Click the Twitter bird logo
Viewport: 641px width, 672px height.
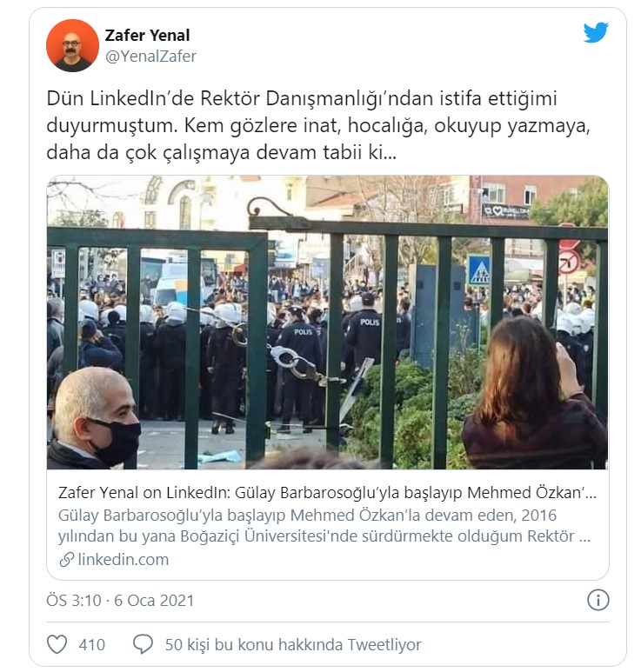pyautogui.click(x=596, y=32)
